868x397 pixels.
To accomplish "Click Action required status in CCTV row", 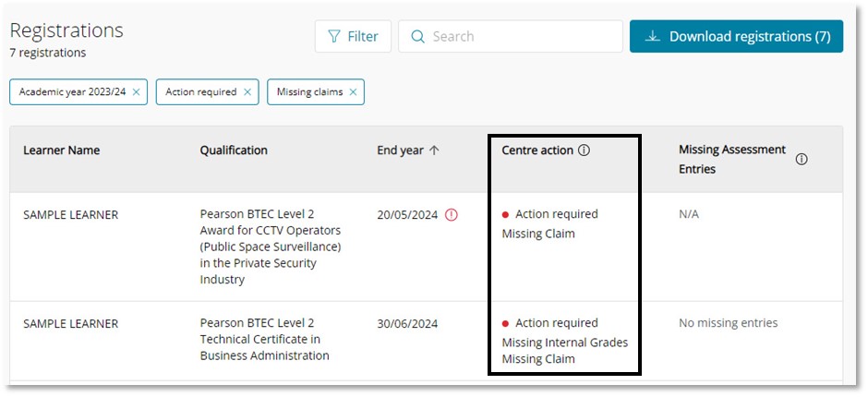I will 556,214.
